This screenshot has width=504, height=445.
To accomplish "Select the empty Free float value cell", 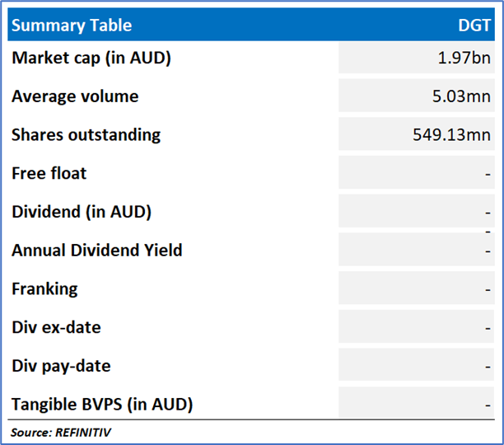I will (x=417, y=173).
